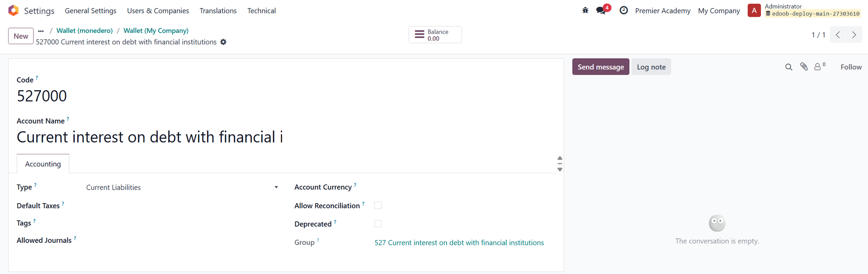Click the Send message button

pos(600,67)
